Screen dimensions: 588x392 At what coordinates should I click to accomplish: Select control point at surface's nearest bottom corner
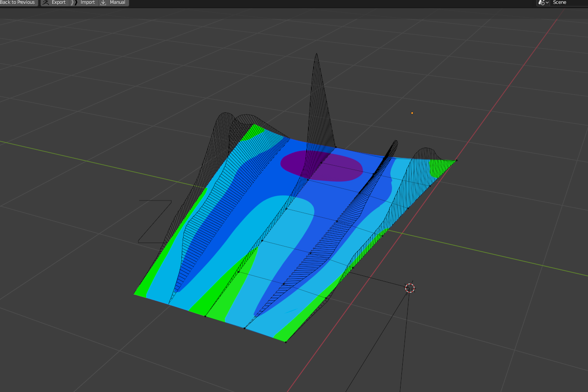tap(286, 342)
